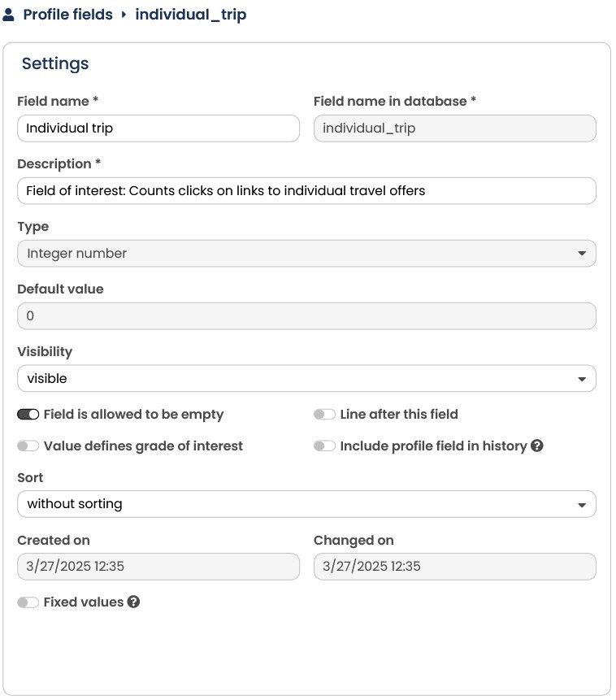Open help icon beside Include profile field in history
This screenshot has width=616, height=700.
(537, 446)
